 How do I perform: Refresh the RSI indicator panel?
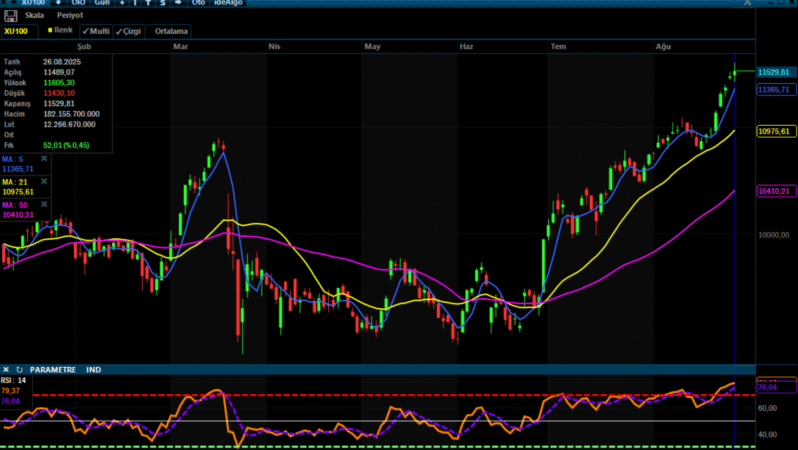pos(18,370)
